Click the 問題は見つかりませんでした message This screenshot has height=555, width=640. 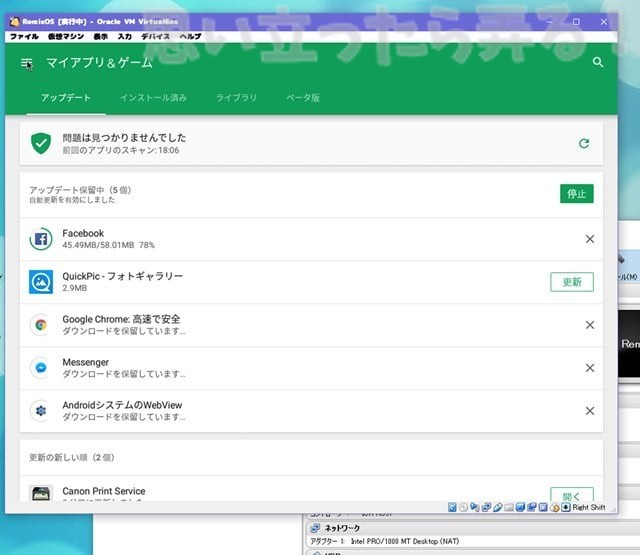point(124,138)
